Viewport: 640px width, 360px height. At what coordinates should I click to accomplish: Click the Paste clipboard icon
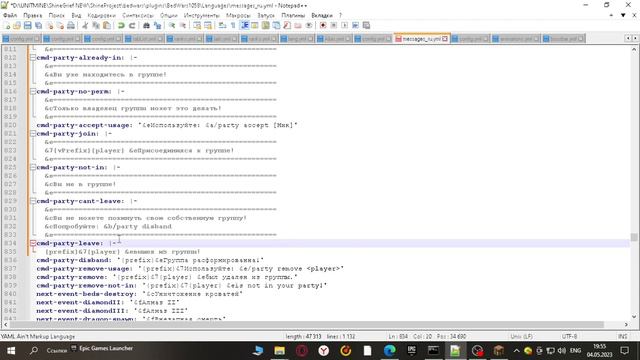click(x=107, y=25)
